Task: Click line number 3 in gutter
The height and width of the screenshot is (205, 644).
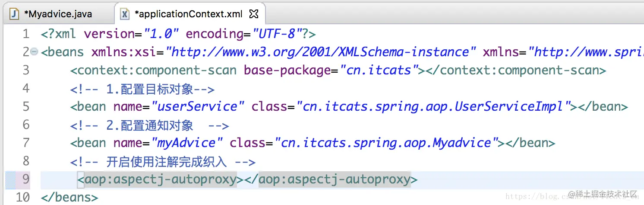Action: click(26, 70)
